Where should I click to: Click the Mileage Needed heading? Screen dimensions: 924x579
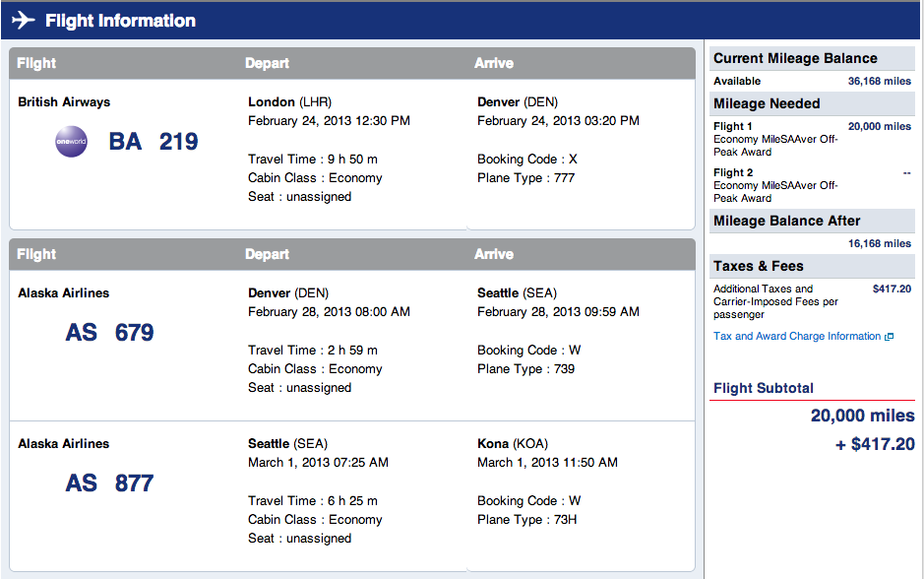coord(767,103)
